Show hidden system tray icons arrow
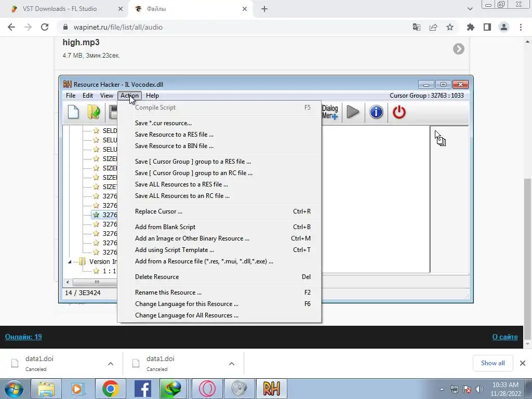Image resolution: width=532 pixels, height=399 pixels. (x=442, y=389)
